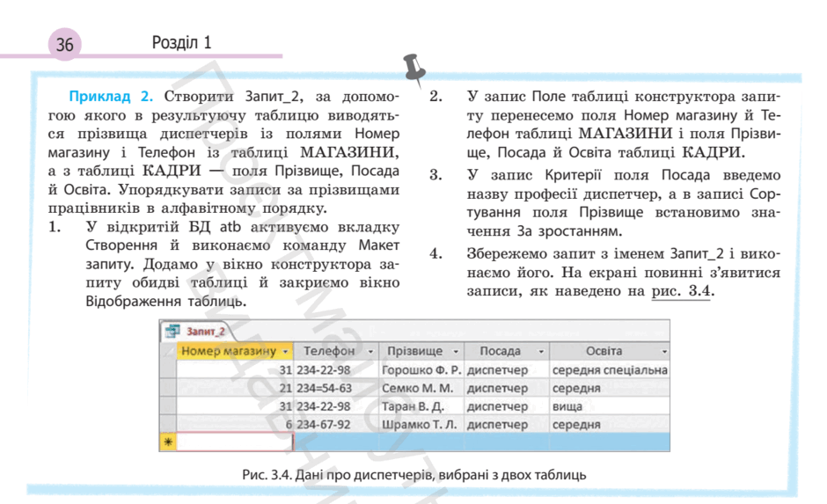Click cell Горошко Ф. Р.
Image resolution: width=827 pixels, height=504 pixels.
[421, 369]
